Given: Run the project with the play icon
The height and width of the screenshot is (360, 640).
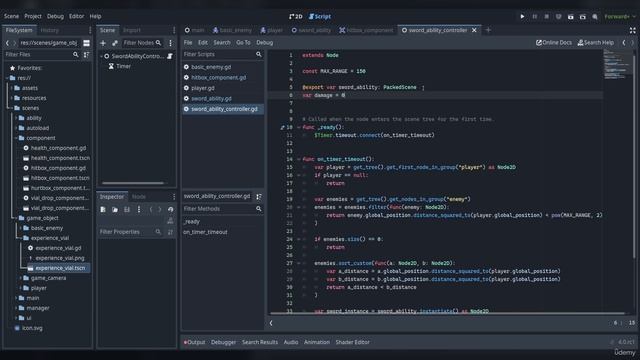Looking at the screenshot, I should 522,17.
